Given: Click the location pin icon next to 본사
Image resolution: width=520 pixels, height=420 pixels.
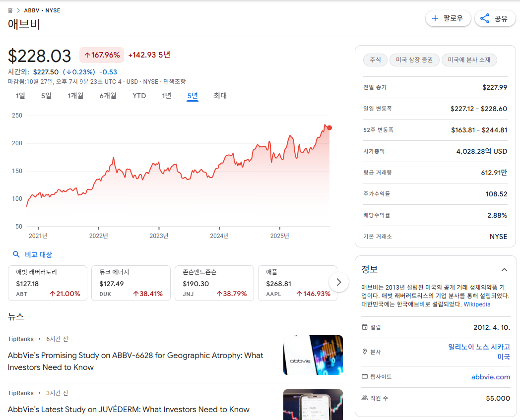Looking at the screenshot, I should coord(365,352).
